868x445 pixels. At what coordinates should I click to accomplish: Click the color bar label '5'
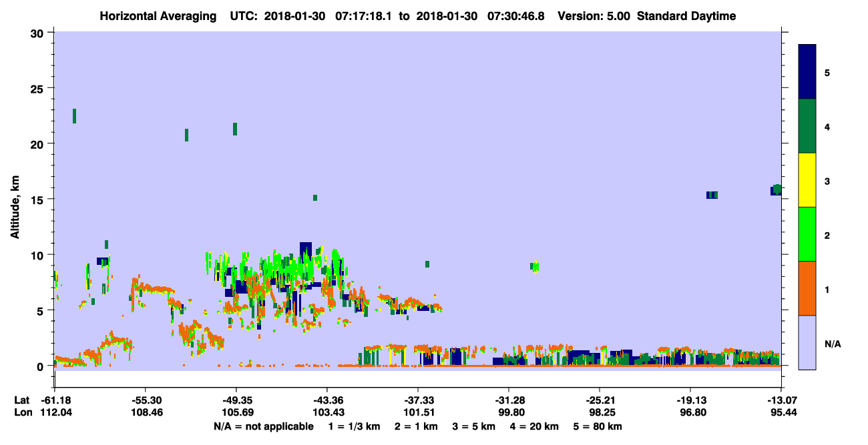(827, 72)
